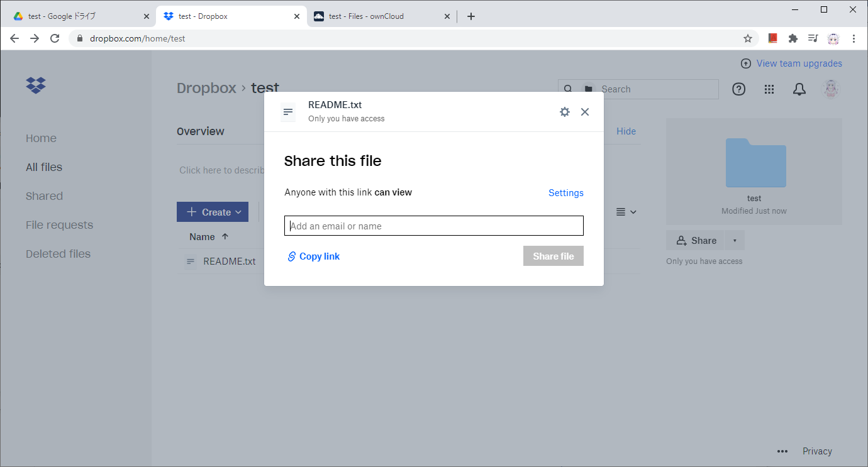Click the folder description placeholder text
This screenshot has height=467, width=868.
pos(221,170)
